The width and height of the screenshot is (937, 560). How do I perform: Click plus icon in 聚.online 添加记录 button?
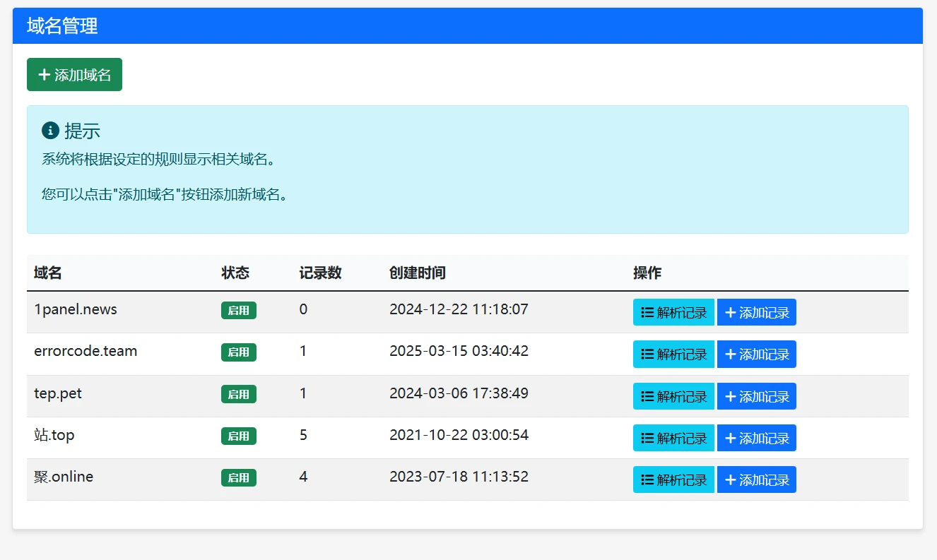point(731,480)
